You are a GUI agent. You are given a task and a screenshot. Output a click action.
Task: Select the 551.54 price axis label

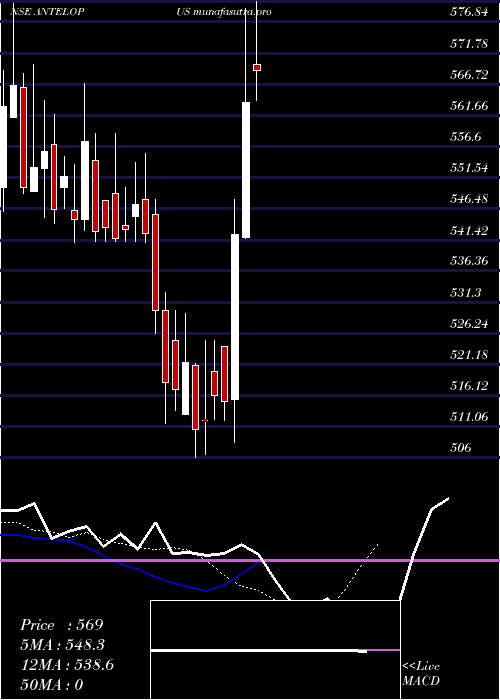469,168
